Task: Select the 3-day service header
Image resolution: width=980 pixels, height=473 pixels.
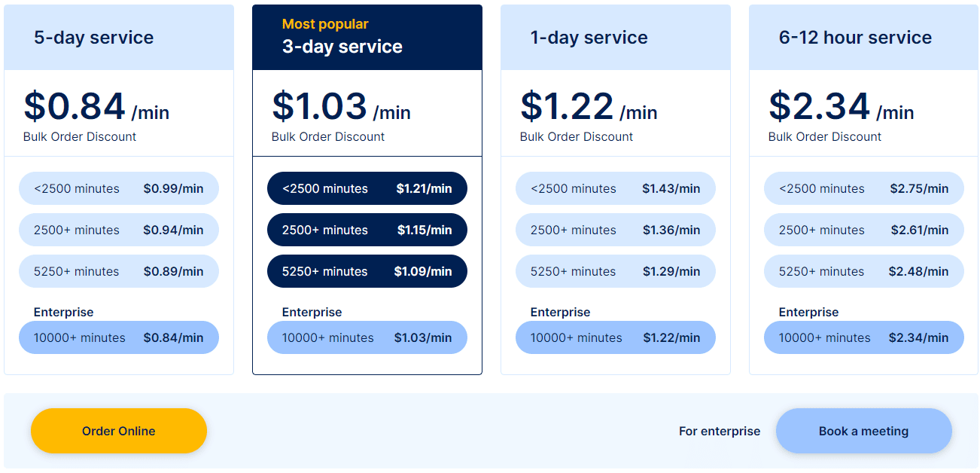Action: (x=367, y=38)
